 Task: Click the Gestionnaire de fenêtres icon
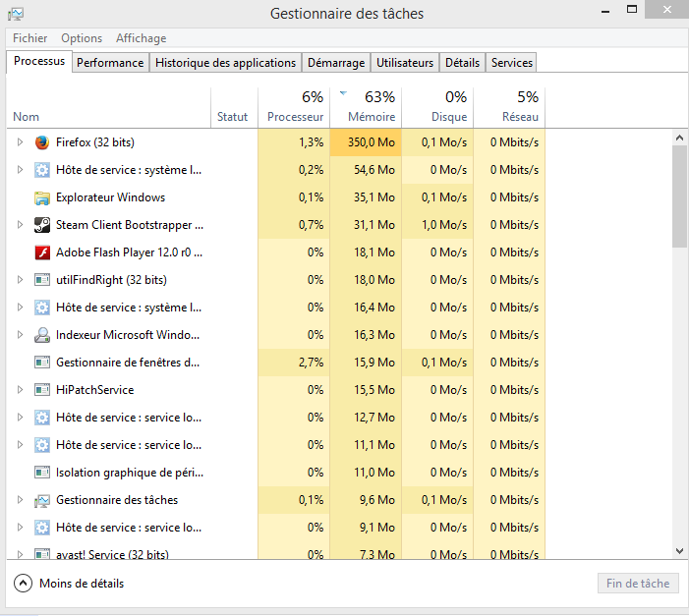pos(42,363)
